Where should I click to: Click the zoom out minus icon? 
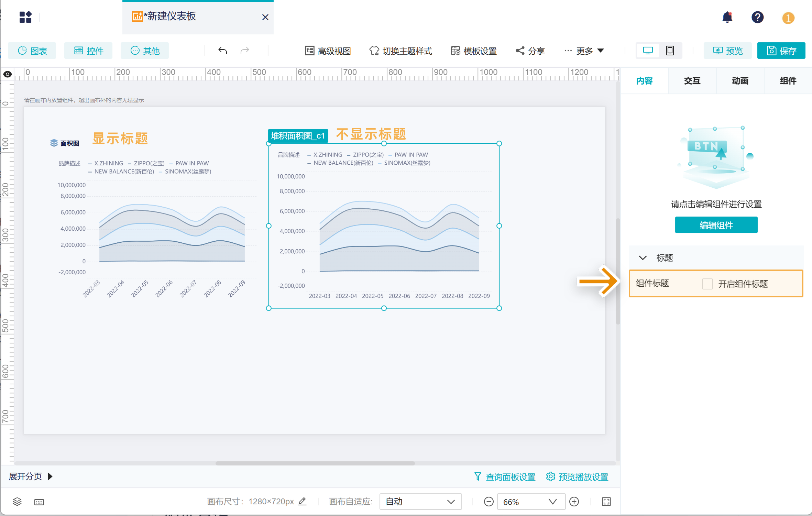coord(489,502)
